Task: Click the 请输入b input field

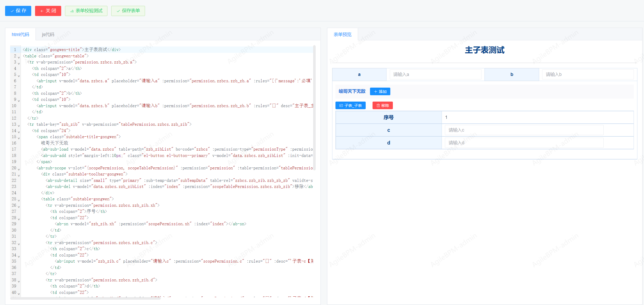Action: tap(588, 74)
